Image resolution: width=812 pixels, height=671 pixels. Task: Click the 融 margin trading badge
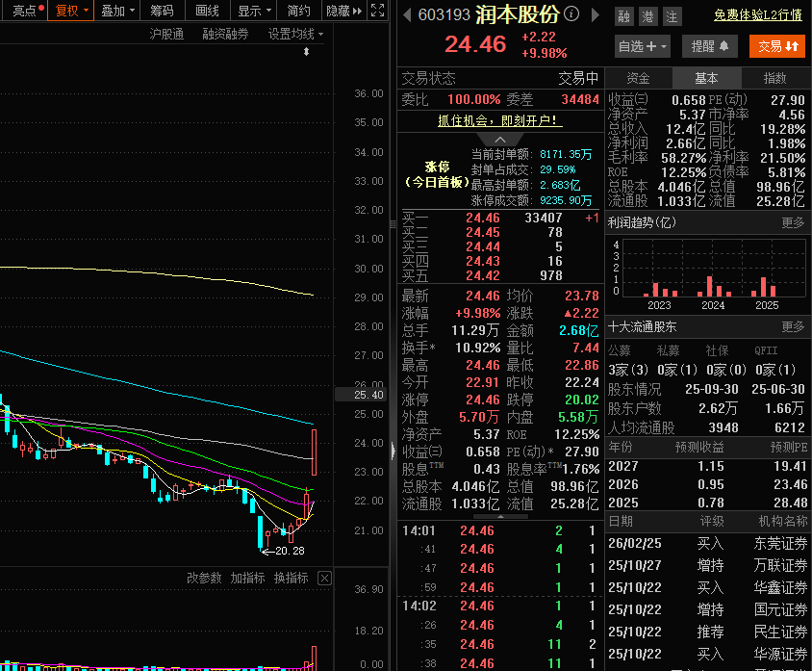tap(624, 16)
